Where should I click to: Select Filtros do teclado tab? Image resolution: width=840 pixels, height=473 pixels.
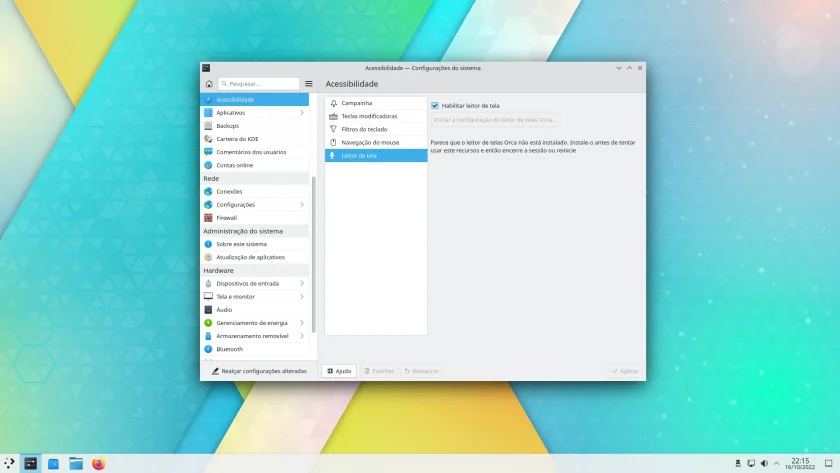click(376, 129)
